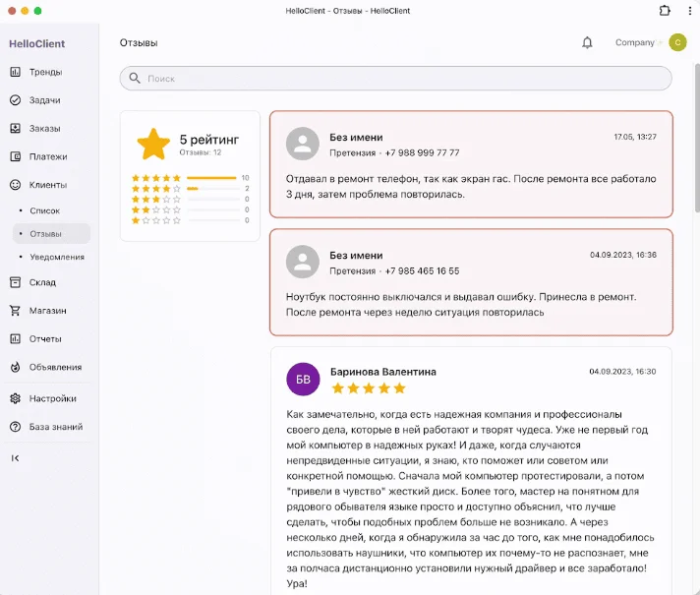Open the Announcements flame icon
The width and height of the screenshot is (700, 595).
15,367
